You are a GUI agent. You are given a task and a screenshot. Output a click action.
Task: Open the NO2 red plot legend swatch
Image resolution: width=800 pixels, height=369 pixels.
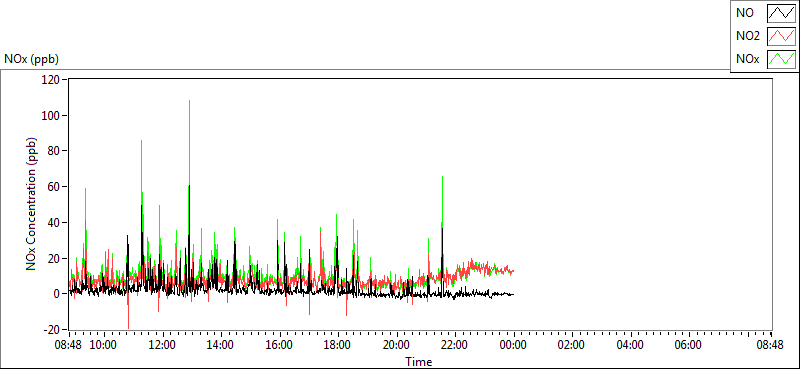pyautogui.click(x=781, y=36)
